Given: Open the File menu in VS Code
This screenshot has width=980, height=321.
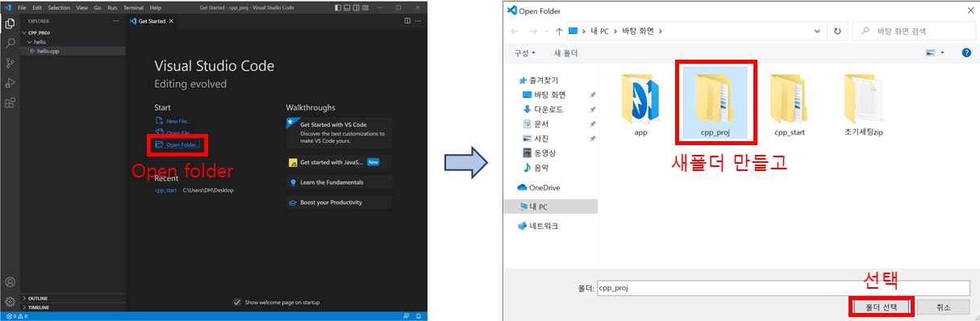Looking at the screenshot, I should tap(22, 7).
